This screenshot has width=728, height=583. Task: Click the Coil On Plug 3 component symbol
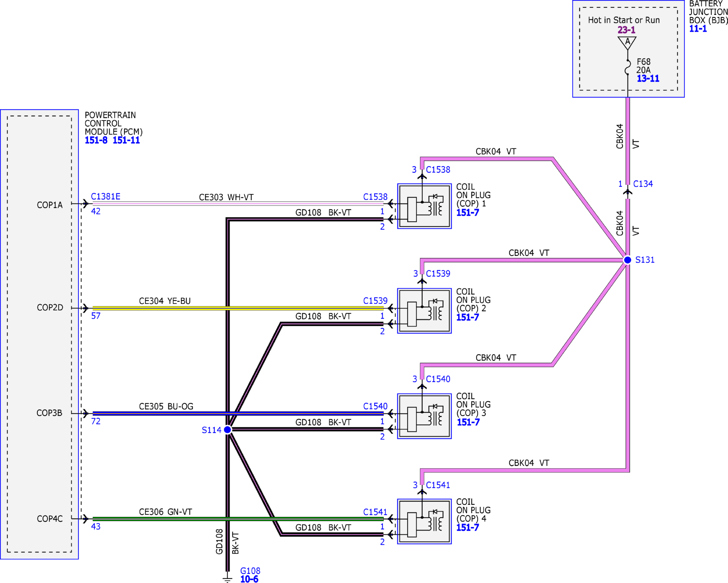[x=424, y=416]
